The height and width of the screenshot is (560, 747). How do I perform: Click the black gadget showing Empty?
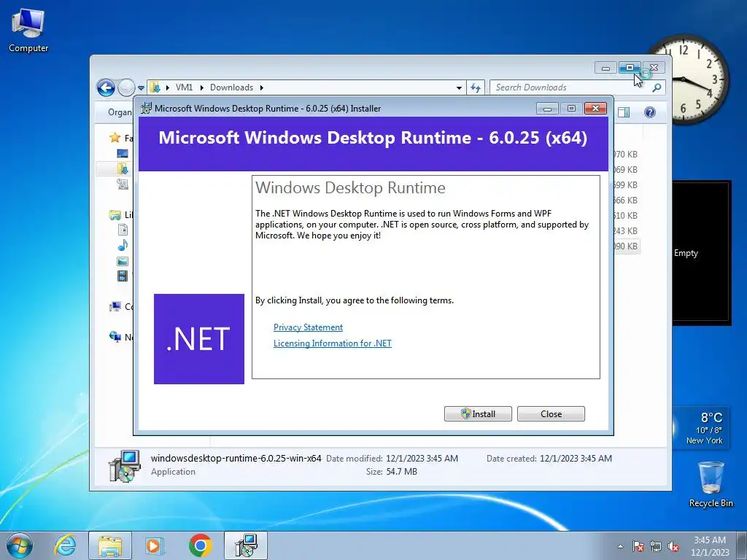pos(701,253)
